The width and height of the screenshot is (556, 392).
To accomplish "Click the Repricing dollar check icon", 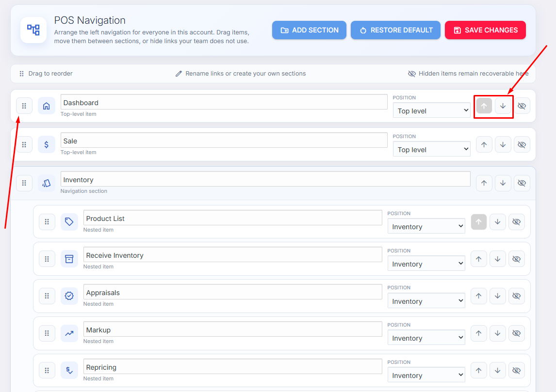I will [69, 370].
